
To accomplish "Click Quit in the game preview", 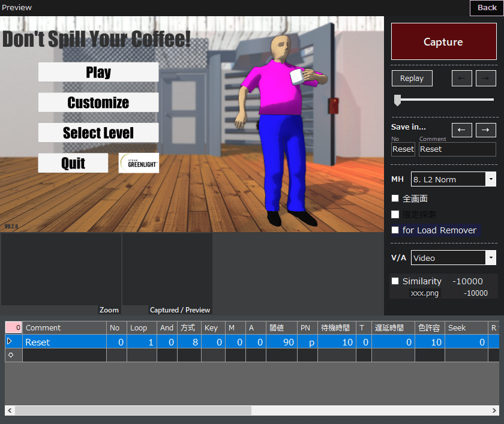I will [73, 163].
